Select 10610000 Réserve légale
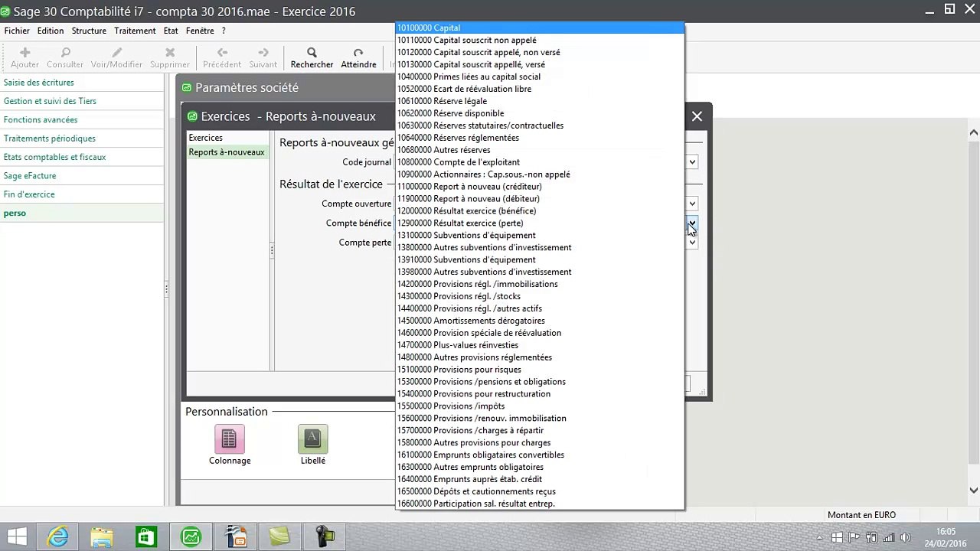 point(540,101)
